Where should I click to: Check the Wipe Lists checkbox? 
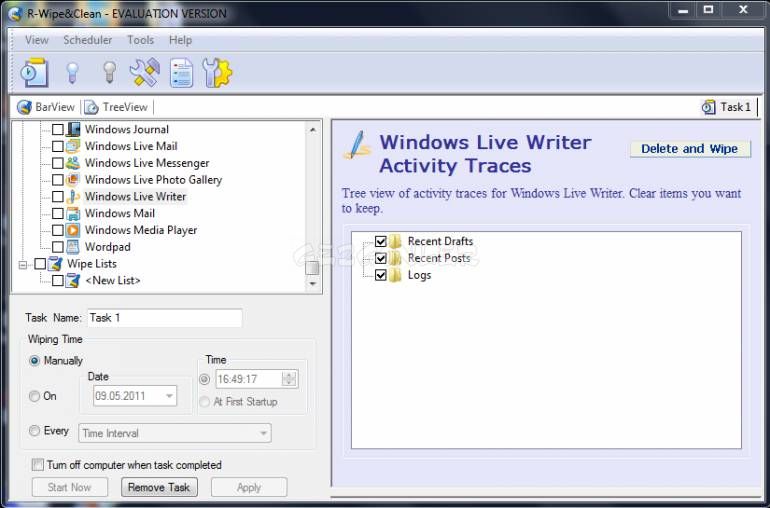pos(40,264)
